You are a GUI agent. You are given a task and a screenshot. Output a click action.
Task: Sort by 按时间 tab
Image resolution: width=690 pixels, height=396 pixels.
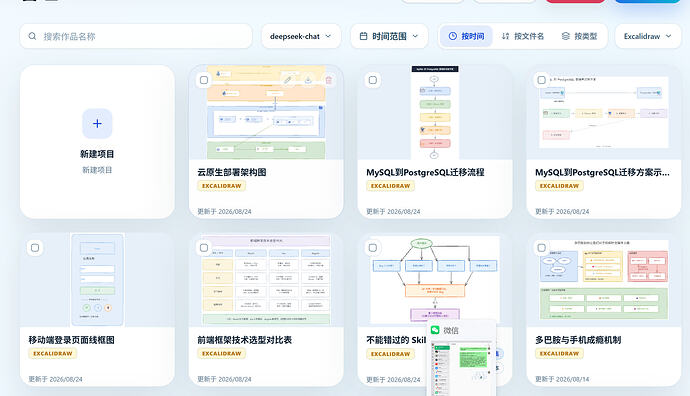click(x=467, y=36)
